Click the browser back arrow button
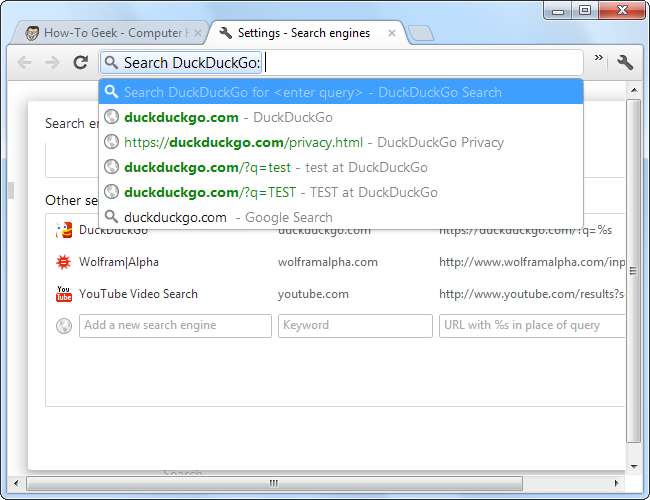Image resolution: width=650 pixels, height=500 pixels. (24, 63)
